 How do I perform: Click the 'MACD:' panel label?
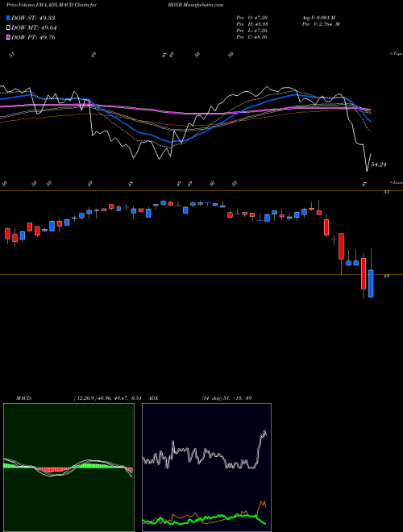(x=23, y=398)
